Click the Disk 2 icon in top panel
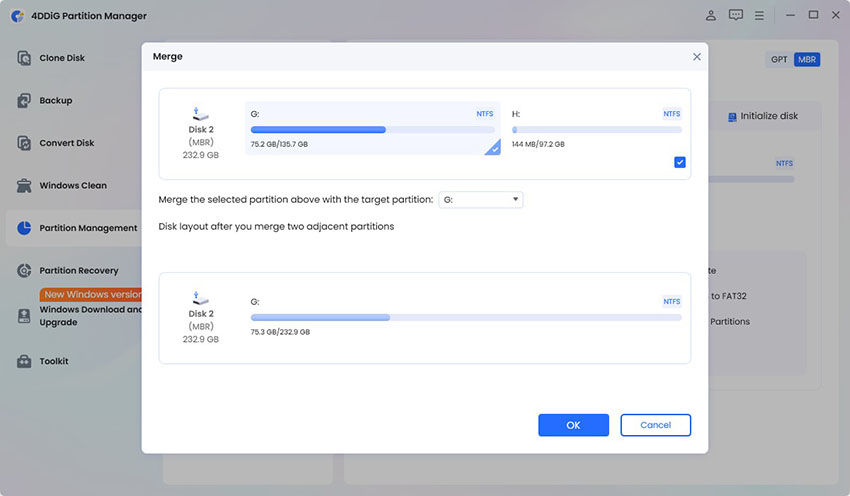The height and width of the screenshot is (496, 850). coord(201,114)
